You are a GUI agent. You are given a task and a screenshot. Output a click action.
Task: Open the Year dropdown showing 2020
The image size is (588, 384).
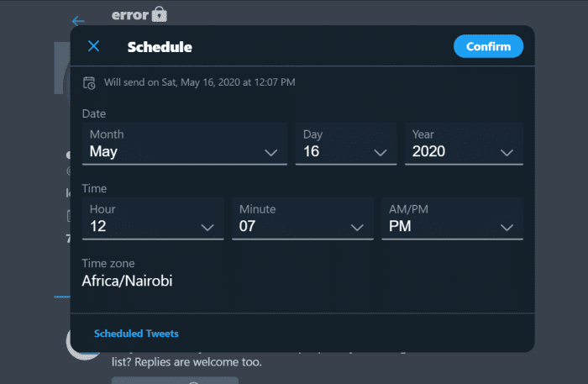point(464,143)
